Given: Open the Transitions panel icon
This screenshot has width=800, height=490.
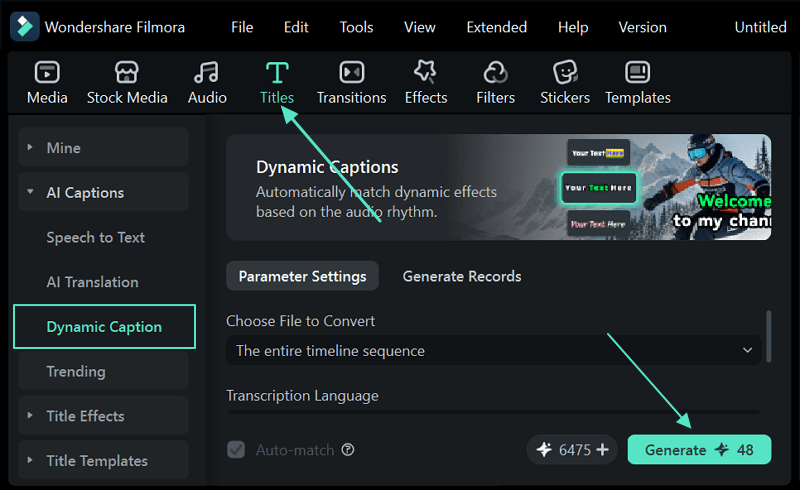Looking at the screenshot, I should [351, 72].
